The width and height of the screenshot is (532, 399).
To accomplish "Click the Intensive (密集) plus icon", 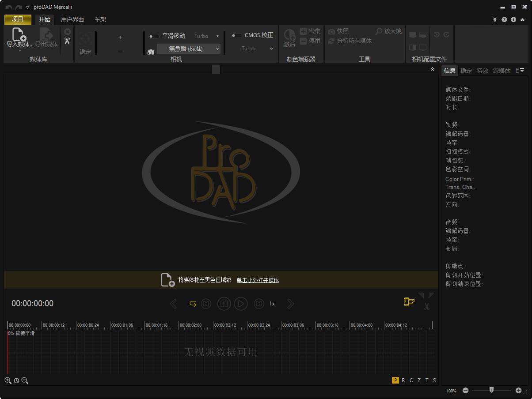I will coord(303,31).
